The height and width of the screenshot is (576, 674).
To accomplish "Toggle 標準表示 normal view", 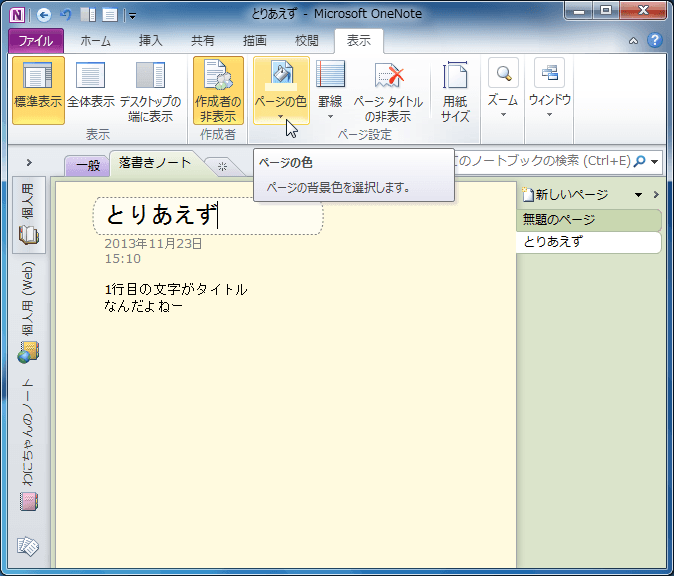I will pyautogui.click(x=38, y=91).
